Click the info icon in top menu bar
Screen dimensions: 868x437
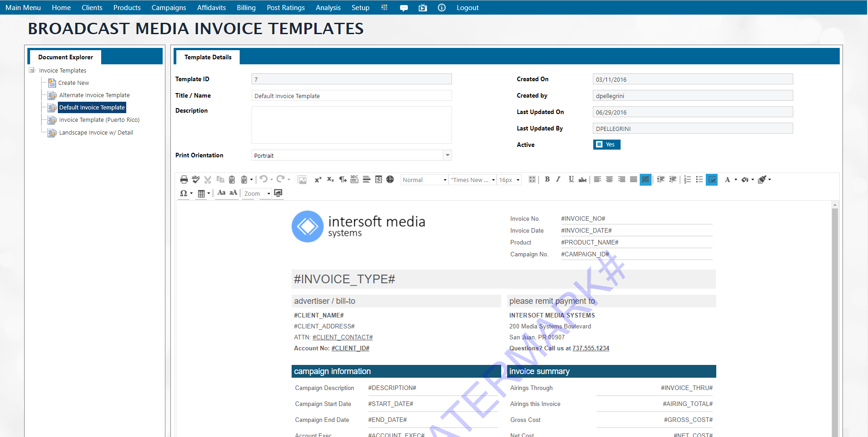pyautogui.click(x=442, y=8)
